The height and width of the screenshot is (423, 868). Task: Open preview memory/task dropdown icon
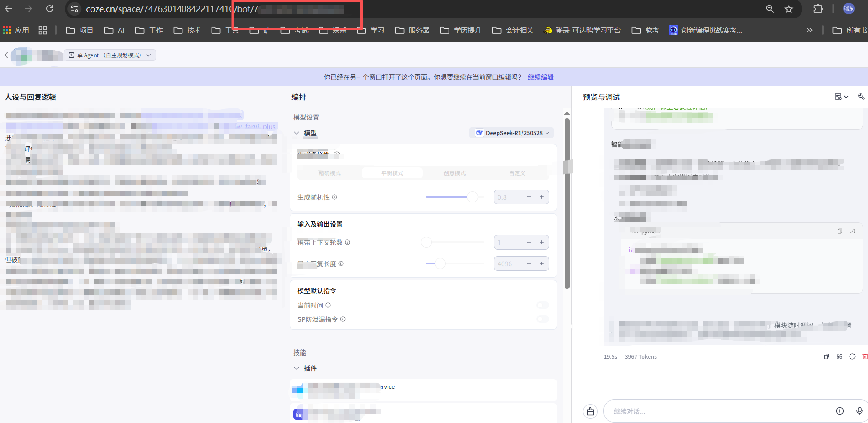[x=841, y=97]
